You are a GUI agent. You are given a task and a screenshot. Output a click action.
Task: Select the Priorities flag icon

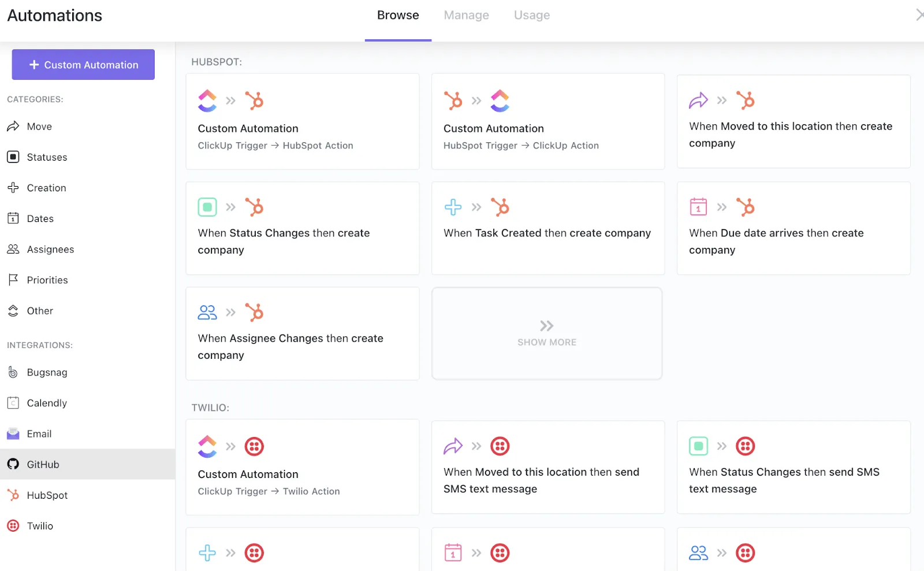(13, 280)
